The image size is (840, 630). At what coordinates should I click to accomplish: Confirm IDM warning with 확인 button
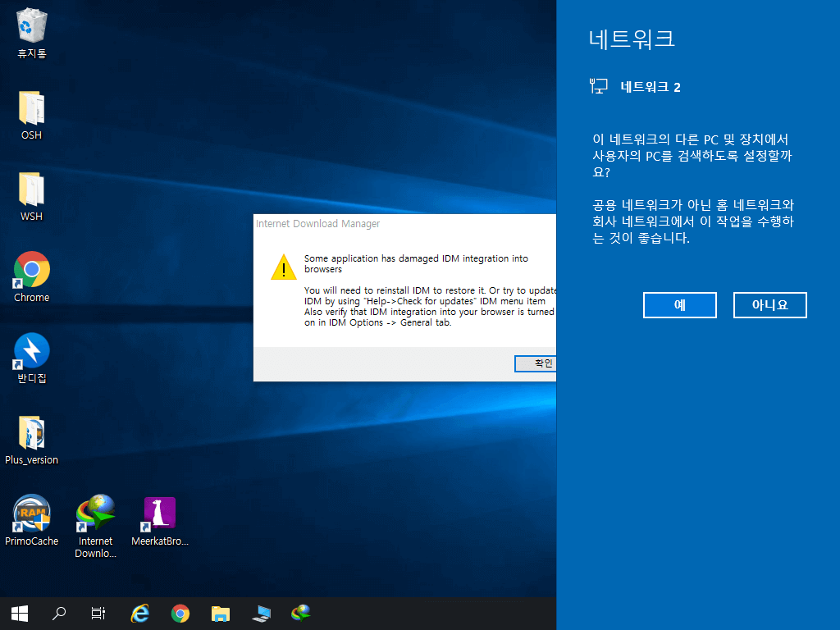(536, 363)
